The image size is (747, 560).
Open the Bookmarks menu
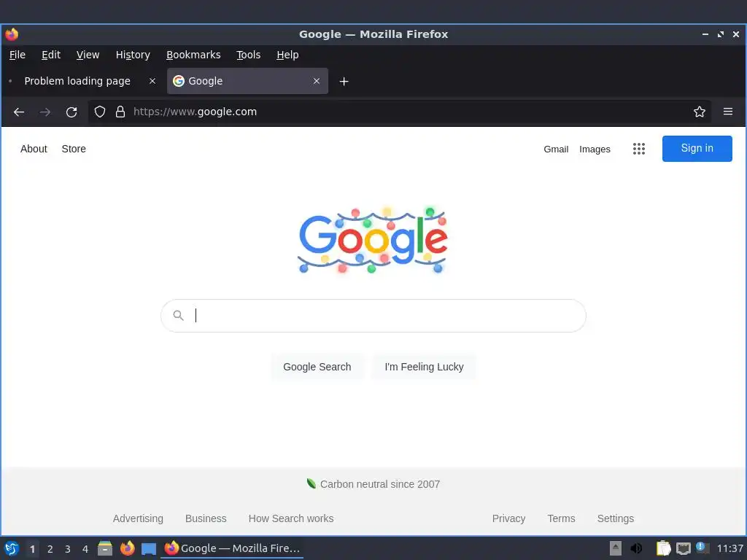pos(193,55)
